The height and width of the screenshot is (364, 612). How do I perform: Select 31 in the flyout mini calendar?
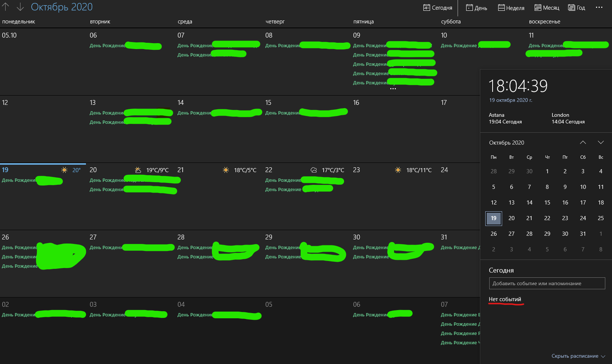(x=583, y=234)
